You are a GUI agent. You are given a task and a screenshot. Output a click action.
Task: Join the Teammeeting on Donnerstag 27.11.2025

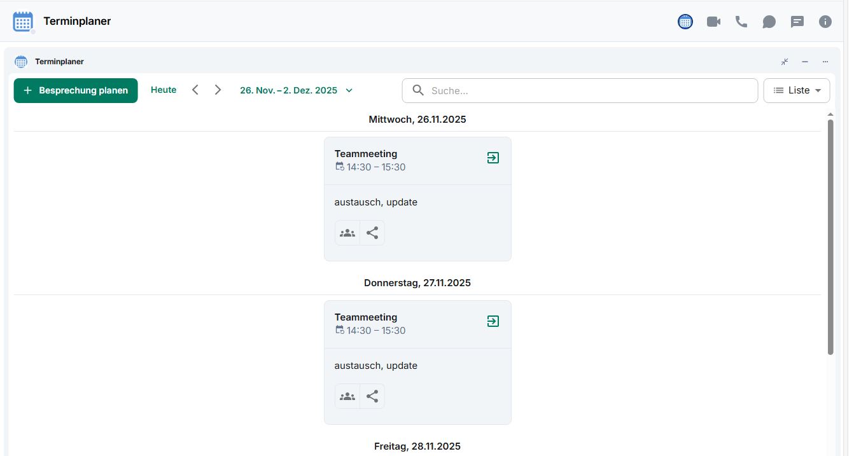click(493, 321)
